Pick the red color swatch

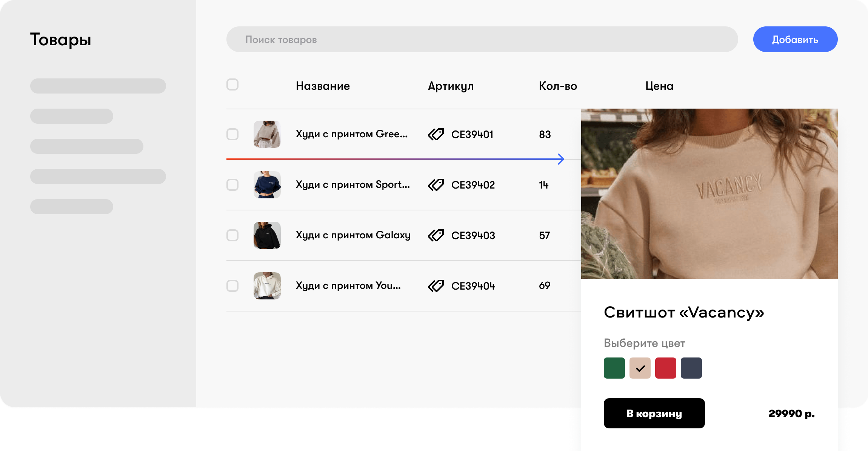(x=666, y=368)
